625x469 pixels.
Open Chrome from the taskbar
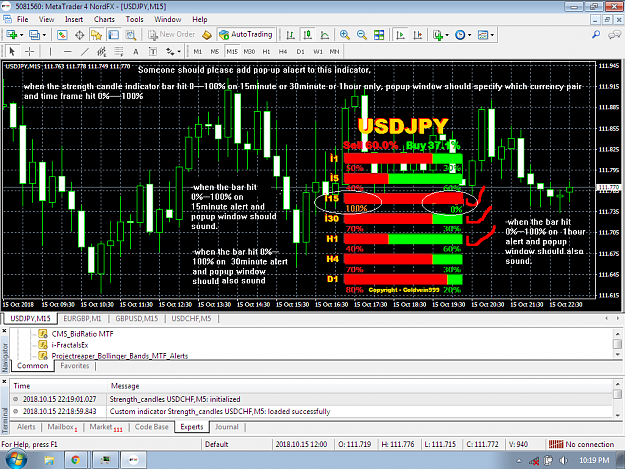point(75,460)
